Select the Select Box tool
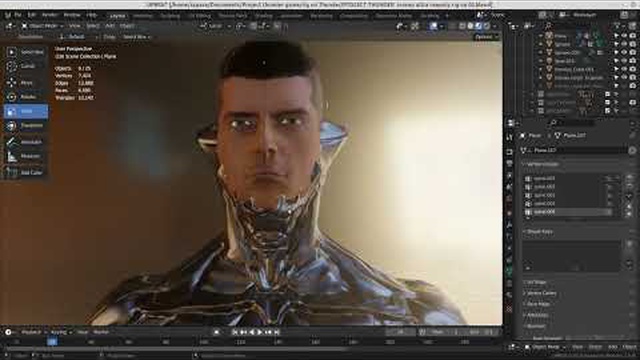This screenshot has width=640, height=360. click(x=26, y=52)
